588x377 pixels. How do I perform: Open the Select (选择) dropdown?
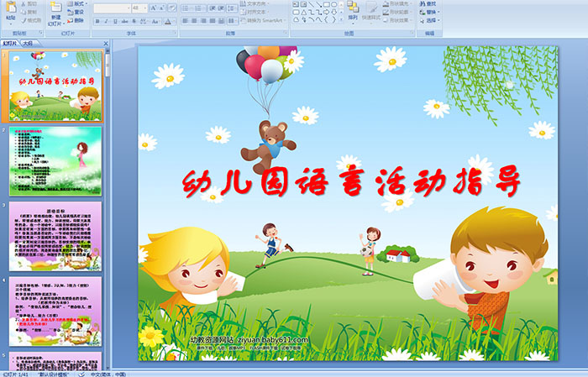click(x=430, y=20)
